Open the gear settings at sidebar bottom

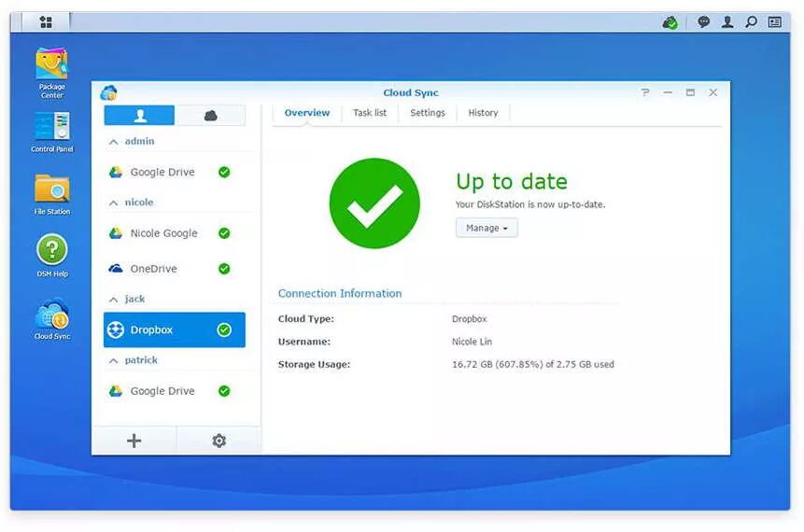[219, 441]
